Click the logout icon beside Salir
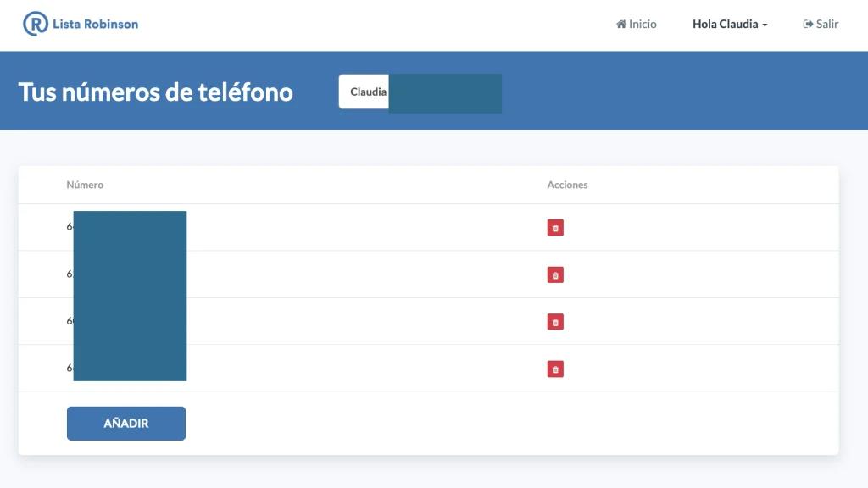Image resolution: width=868 pixels, height=488 pixels. [805, 24]
